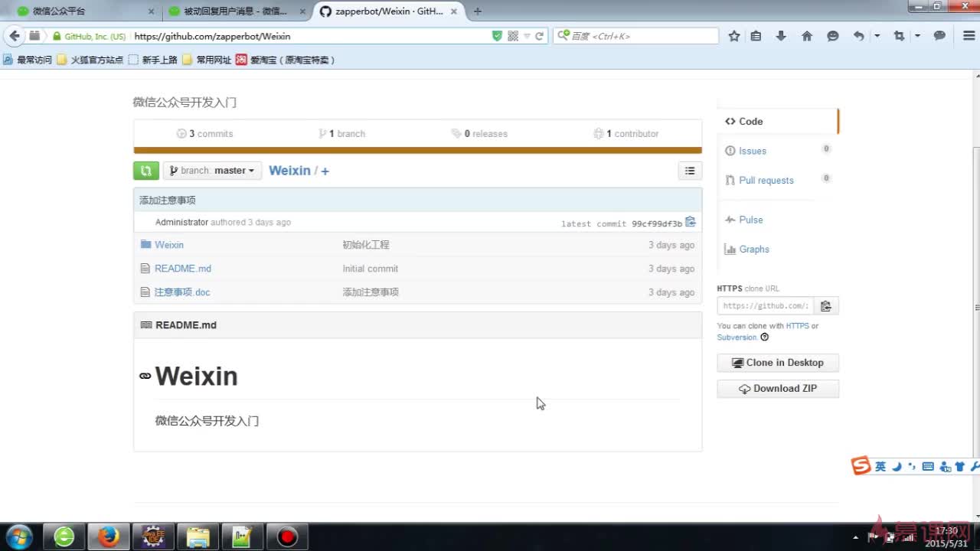This screenshot has height=551, width=980.
Task: Click the green shield security icon in address bar
Action: click(497, 36)
